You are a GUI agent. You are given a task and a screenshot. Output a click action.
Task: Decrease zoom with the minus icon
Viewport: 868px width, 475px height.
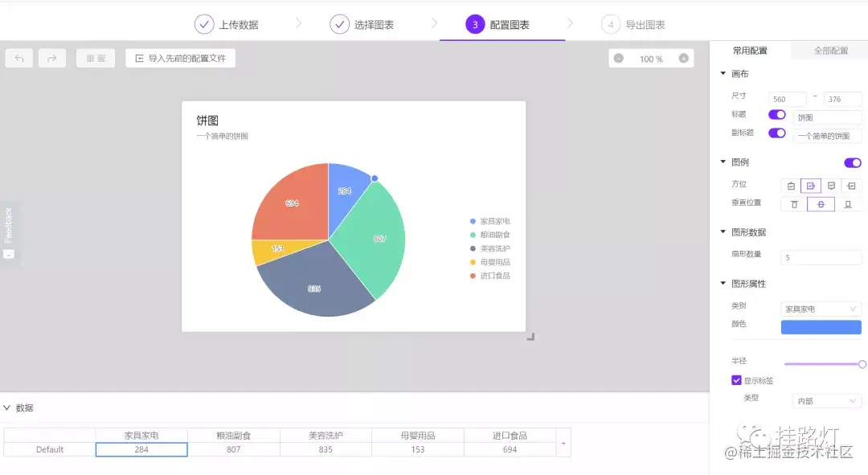[619, 58]
